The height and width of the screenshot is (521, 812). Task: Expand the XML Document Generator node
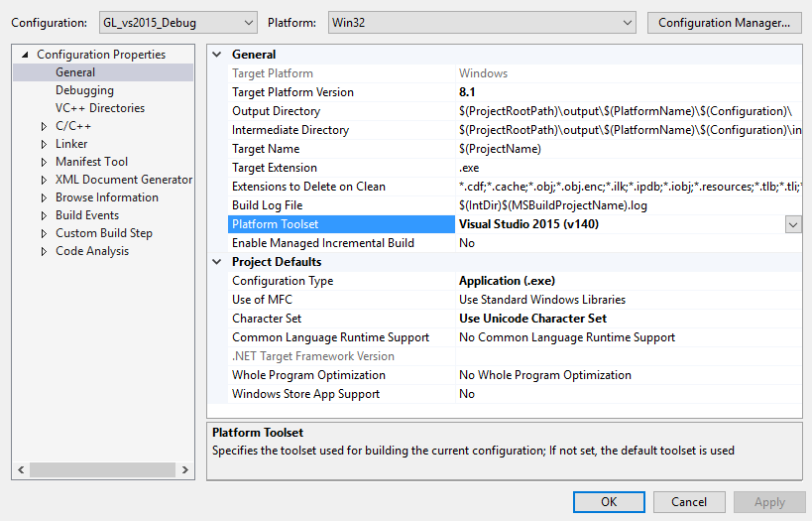click(x=44, y=180)
